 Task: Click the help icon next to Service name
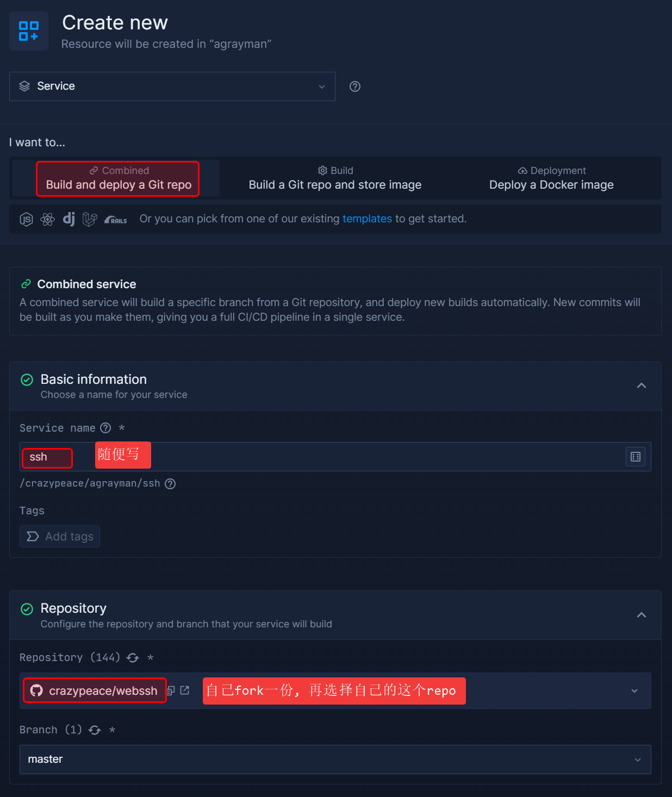[x=106, y=428]
